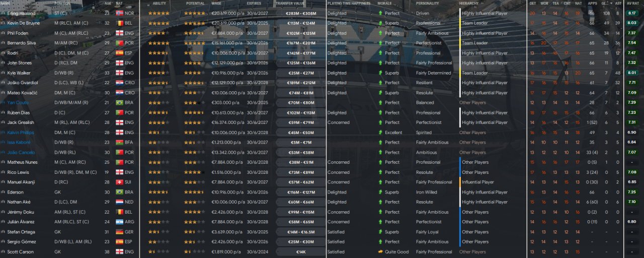The height and width of the screenshot is (258, 644).
Task: Open Bernardo Silva's player profile
Action: [x=21, y=43]
